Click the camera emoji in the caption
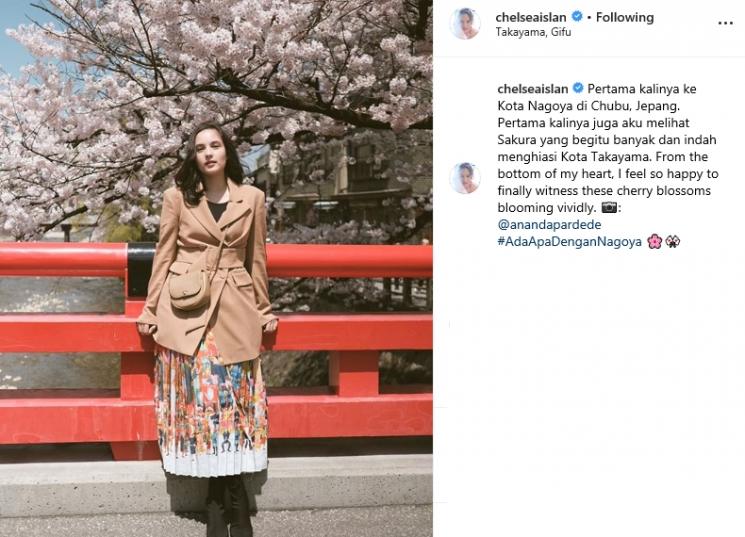Viewport: 745px width, 537px height. click(609, 208)
